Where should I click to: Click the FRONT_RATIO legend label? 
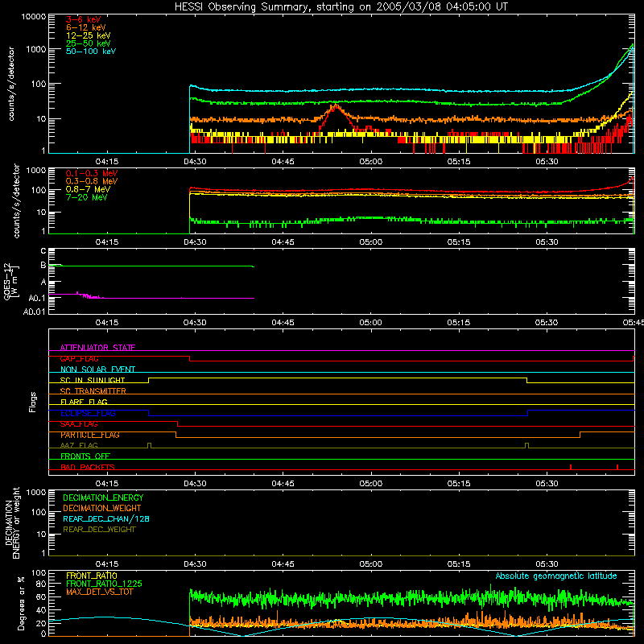click(x=92, y=576)
